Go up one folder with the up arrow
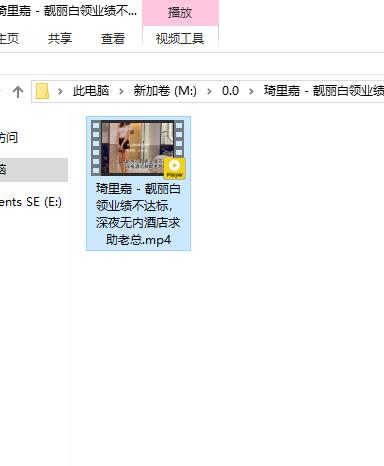Image resolution: width=384 pixels, height=466 pixels. 18,91
